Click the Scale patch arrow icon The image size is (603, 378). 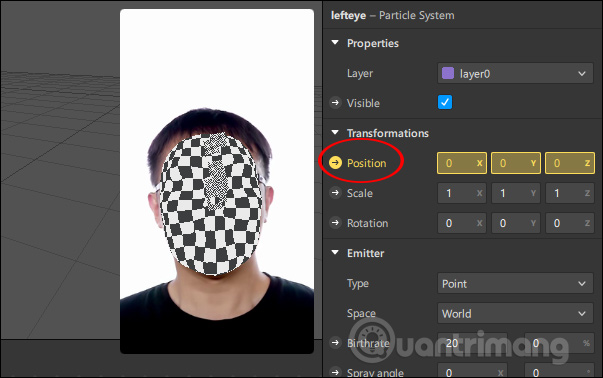tap(335, 193)
